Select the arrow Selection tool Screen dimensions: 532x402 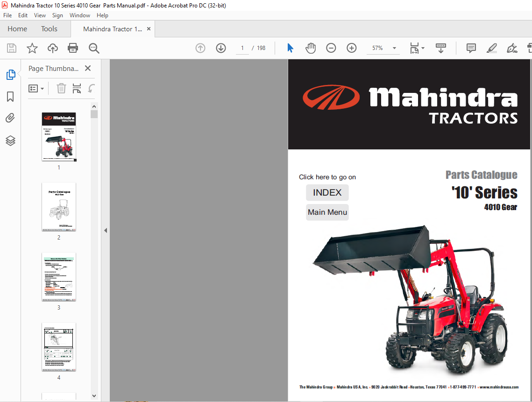290,48
